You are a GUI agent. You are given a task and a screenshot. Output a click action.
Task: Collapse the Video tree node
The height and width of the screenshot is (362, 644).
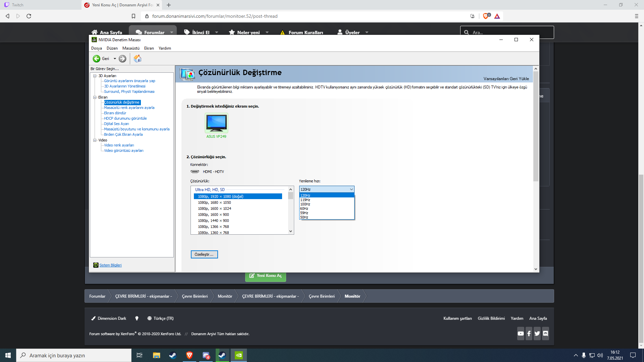pos(95,140)
